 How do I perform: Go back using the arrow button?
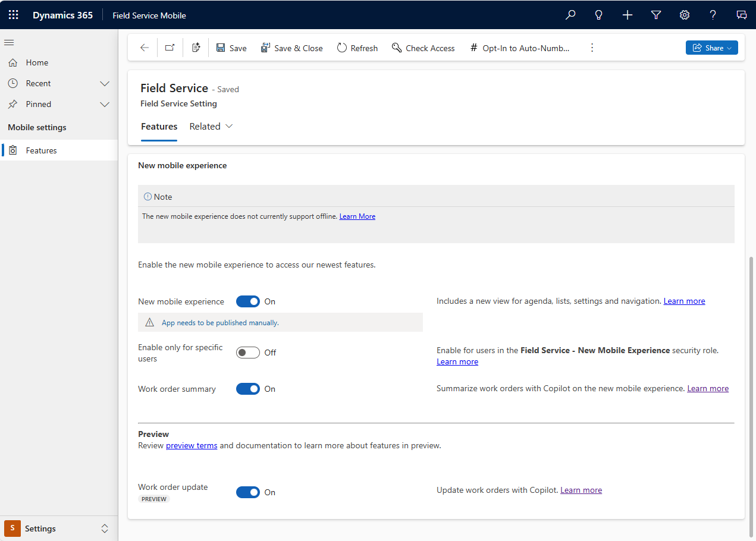pos(145,48)
